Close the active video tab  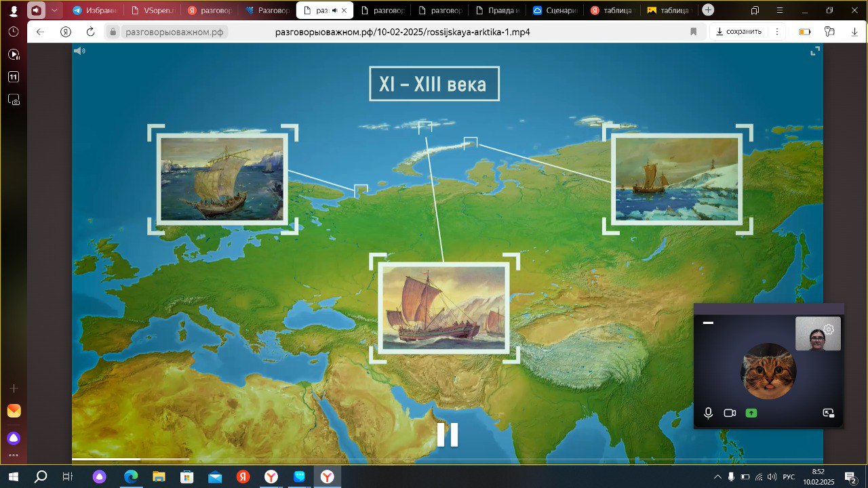click(x=344, y=10)
